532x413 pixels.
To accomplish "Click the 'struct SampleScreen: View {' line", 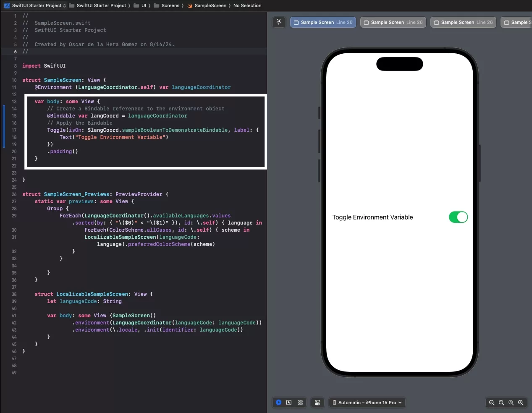I will click(64, 80).
